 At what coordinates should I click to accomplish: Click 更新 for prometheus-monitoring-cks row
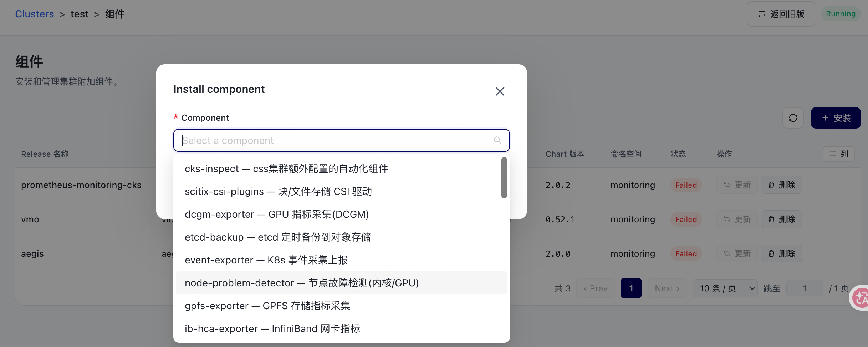(x=737, y=185)
